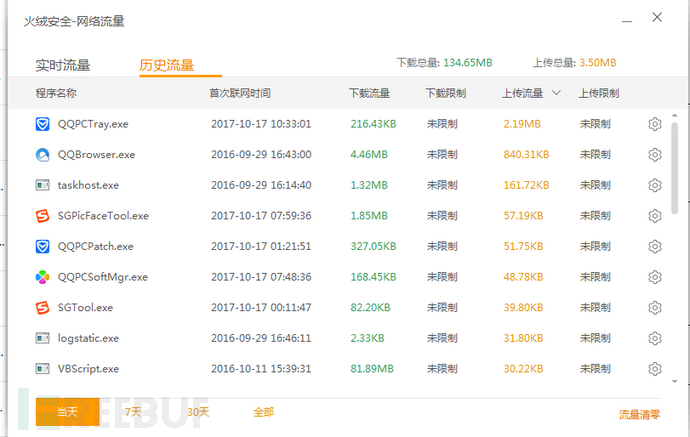The width and height of the screenshot is (690, 437).
Task: Select the QQPCSoftMgr.exe row name
Action: coord(103,277)
